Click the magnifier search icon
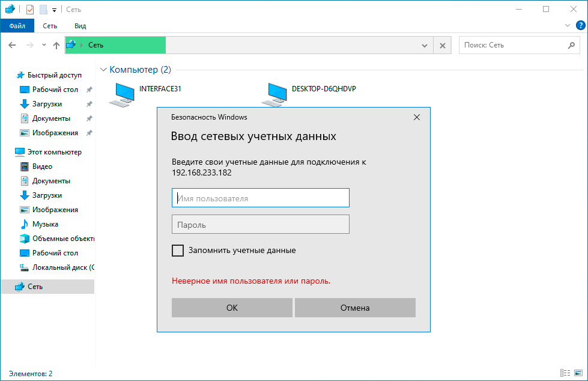Image resolution: width=588 pixels, height=381 pixels. tap(572, 45)
